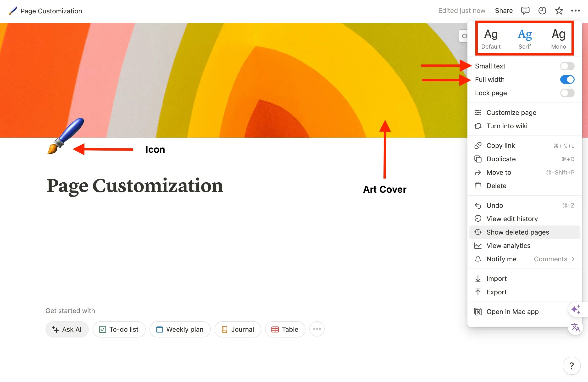Click the Move to icon
588x382 pixels.
point(478,172)
